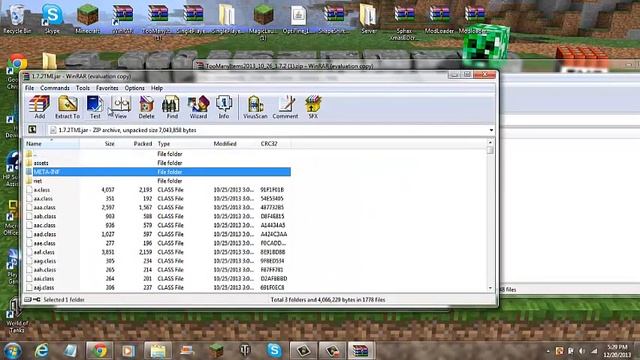The width and height of the screenshot is (640, 360).
Task: Select the aa.class file
Action: coord(158,198)
